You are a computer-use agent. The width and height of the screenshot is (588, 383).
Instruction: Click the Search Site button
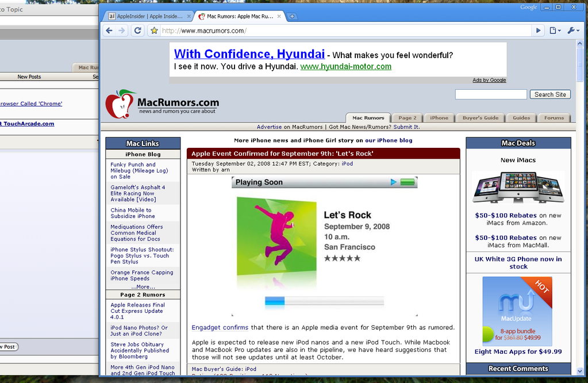pyautogui.click(x=550, y=94)
